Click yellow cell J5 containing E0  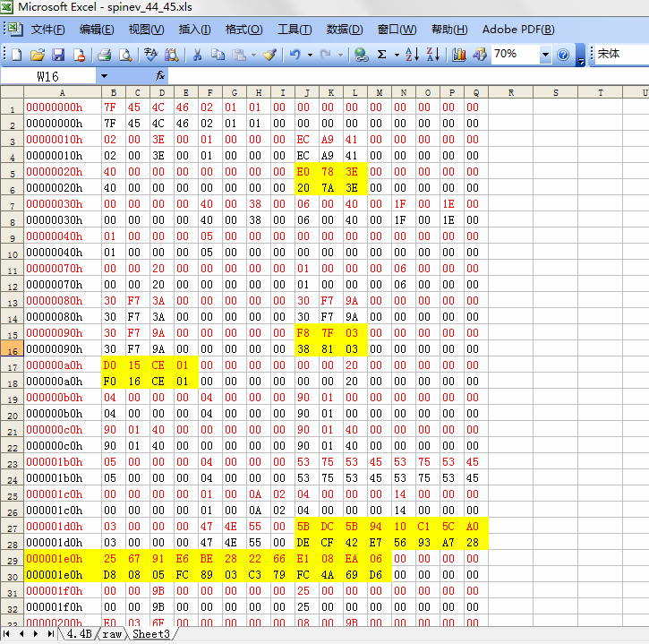307,171
